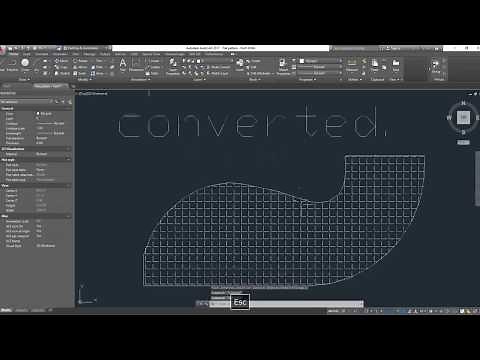
Task: Switch to the Layout1 tab
Action: pyautogui.click(x=22, y=310)
